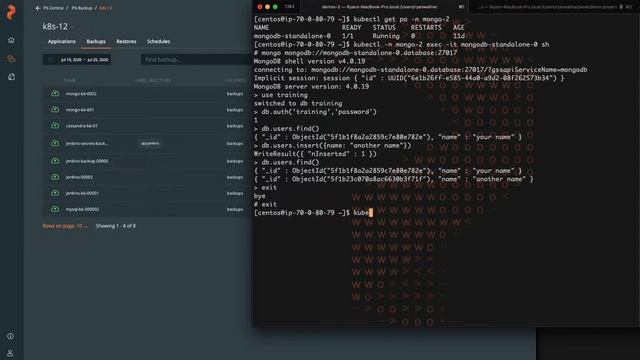Click calendar icon in date range field
Image resolution: width=640 pixels, height=360 pixels.
(x=50, y=60)
